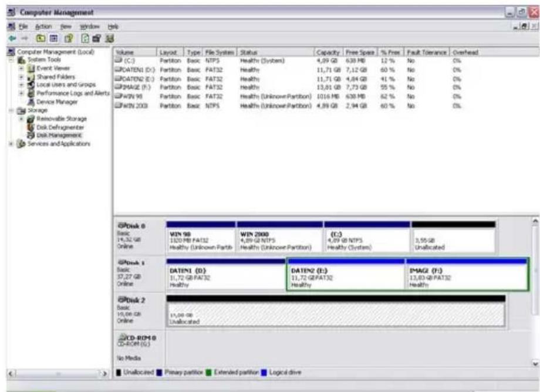The image size is (540, 392).
Task: Click the "IMAGE (F:)" volume name in the list
Action: point(136,87)
